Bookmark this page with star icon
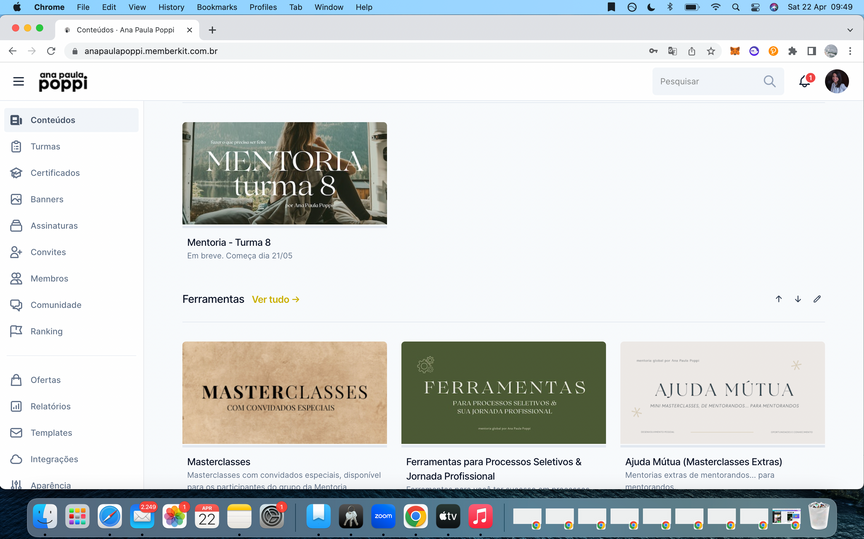The image size is (864, 539). point(711,51)
